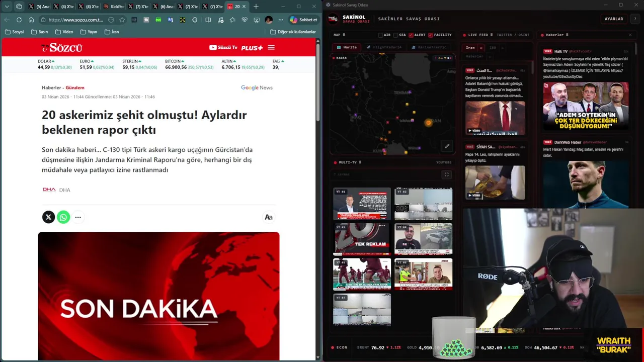Click the DHA source logo

(x=49, y=190)
